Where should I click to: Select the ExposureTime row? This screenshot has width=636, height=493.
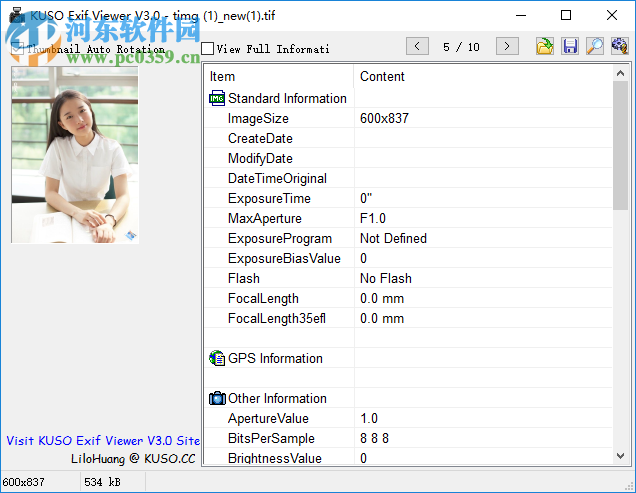click(408, 198)
